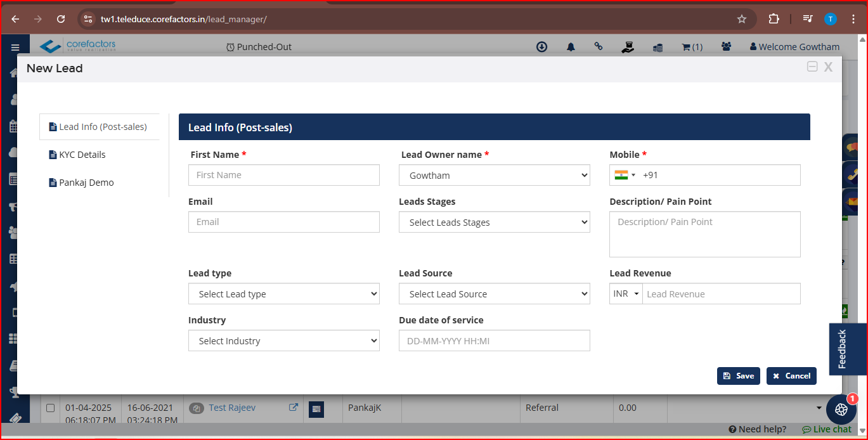Click the 16-06-2021 date cell
The height and width of the screenshot is (440, 868).
(152, 413)
